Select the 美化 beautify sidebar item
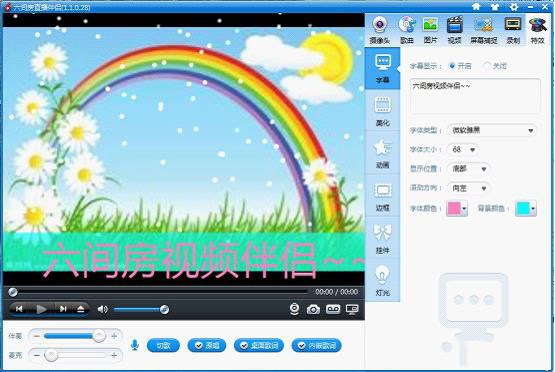This screenshot has width=555, height=372. 383,111
